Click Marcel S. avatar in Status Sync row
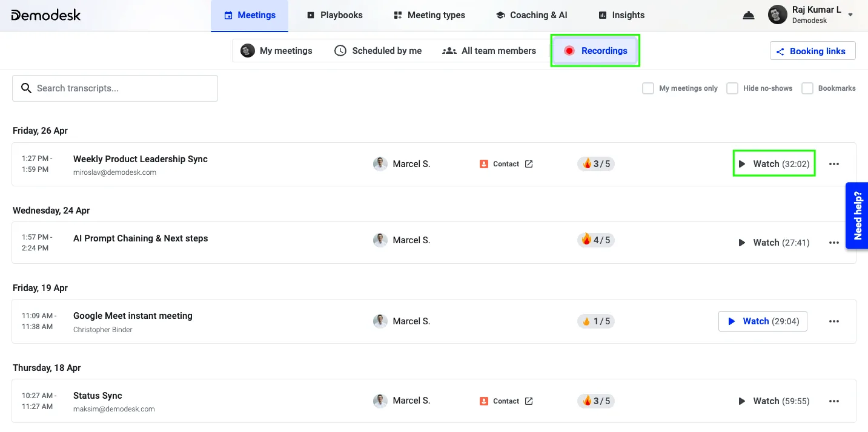The image size is (868, 432). [x=380, y=401]
